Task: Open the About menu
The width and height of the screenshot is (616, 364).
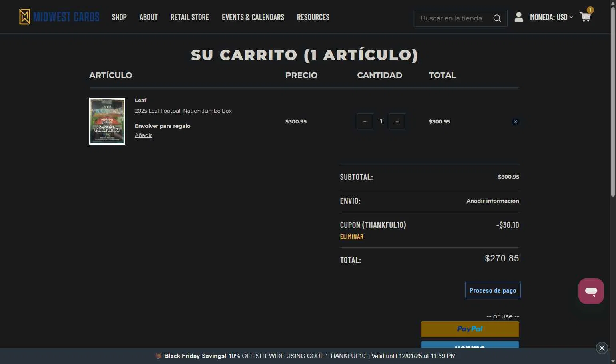Action: pyautogui.click(x=148, y=17)
